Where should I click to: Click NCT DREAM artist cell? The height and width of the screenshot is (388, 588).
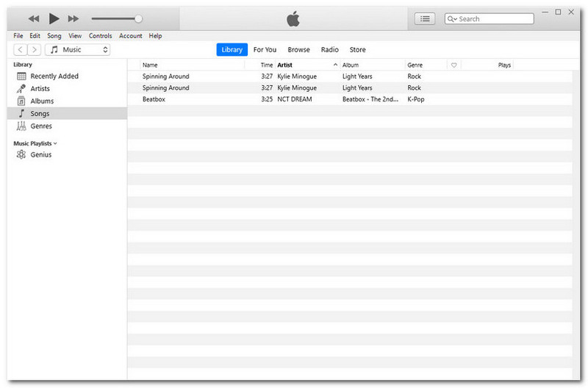click(295, 99)
